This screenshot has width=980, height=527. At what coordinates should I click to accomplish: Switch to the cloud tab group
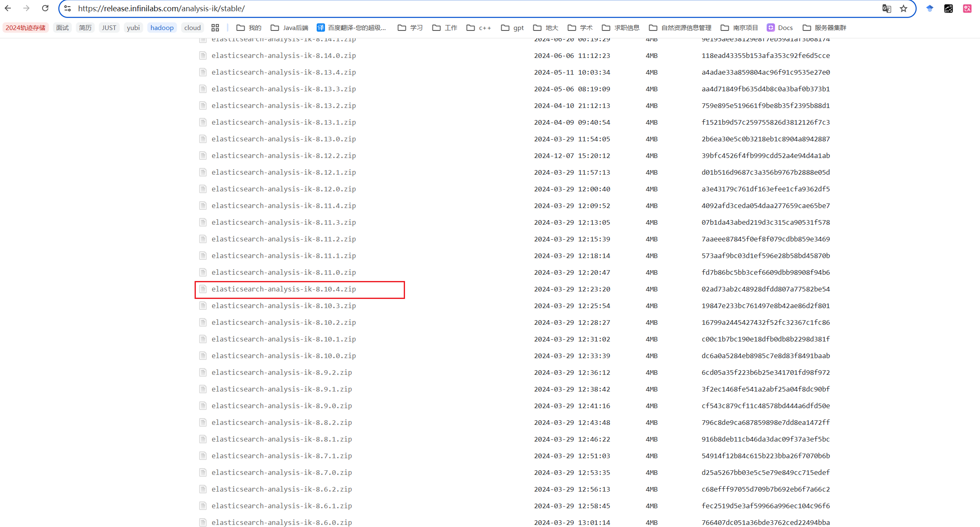192,28
